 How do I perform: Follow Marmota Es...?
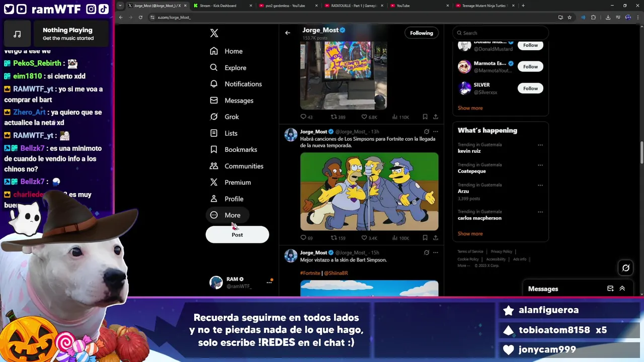(530, 66)
